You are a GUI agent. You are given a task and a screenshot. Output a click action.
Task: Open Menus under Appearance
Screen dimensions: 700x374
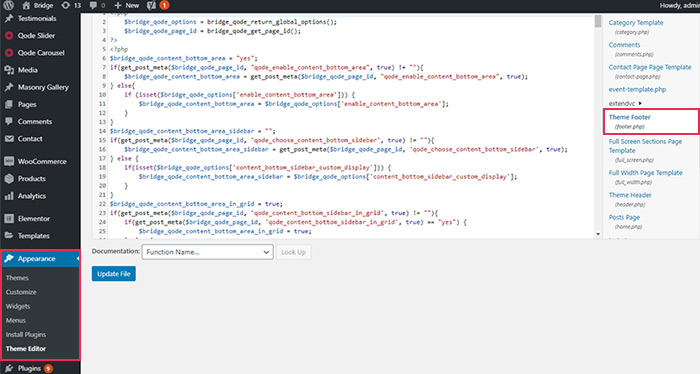(16, 320)
